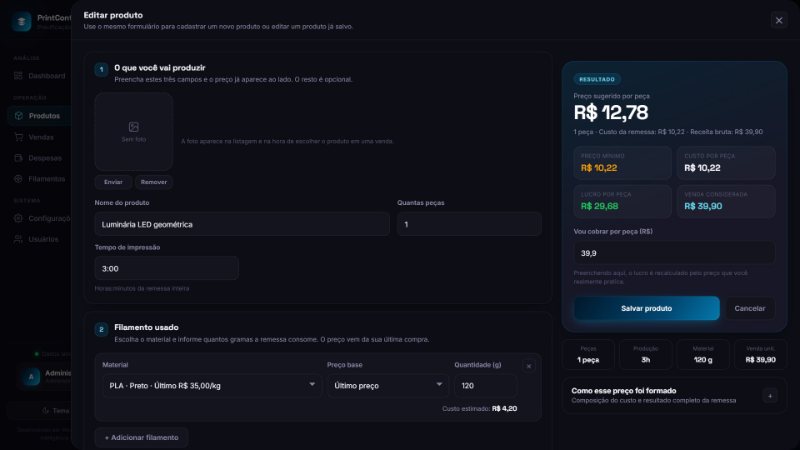The height and width of the screenshot is (450, 800).
Task: Click the Preço mínimo R$ 10,22 card
Action: pos(622,163)
